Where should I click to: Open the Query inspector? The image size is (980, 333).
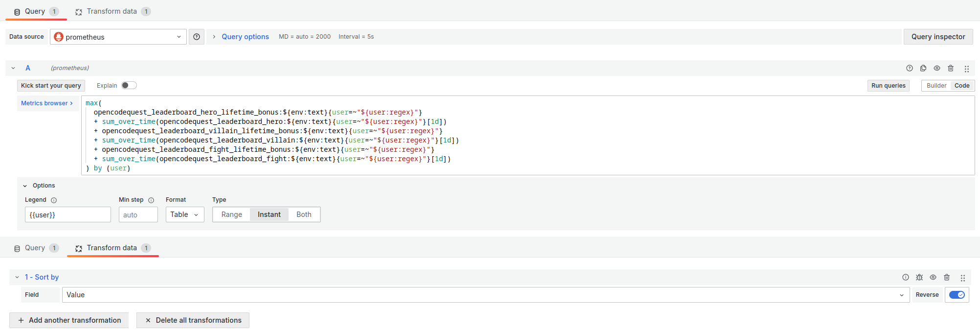[x=938, y=37]
